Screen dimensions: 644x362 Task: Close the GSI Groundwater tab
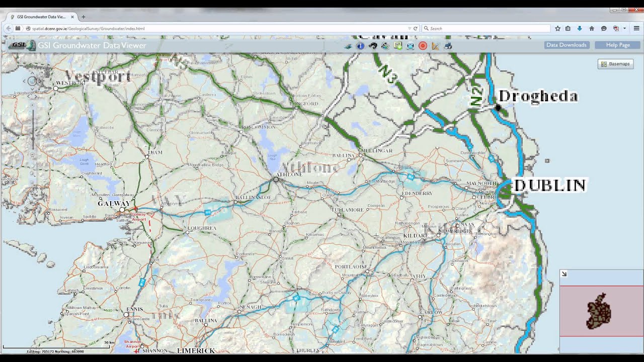pyautogui.click(x=72, y=17)
